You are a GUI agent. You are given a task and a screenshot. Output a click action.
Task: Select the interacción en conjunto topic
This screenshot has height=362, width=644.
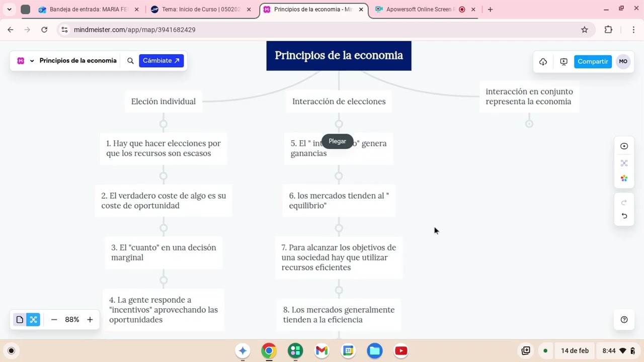pyautogui.click(x=529, y=97)
